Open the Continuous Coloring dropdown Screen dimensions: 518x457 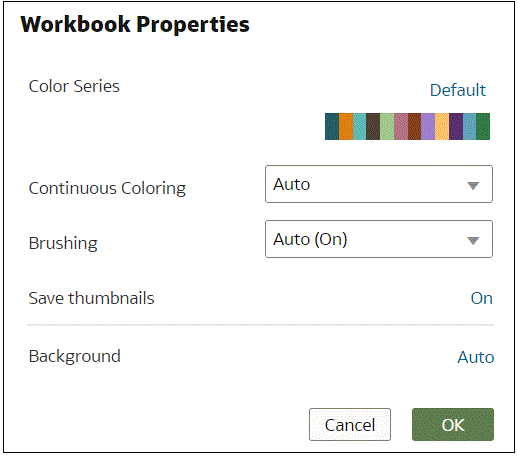click(x=379, y=184)
